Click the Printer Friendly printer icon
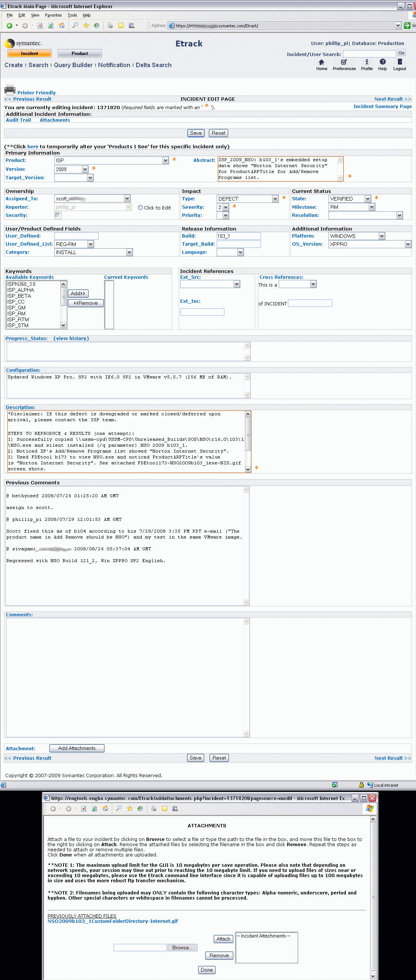 tap(10, 90)
